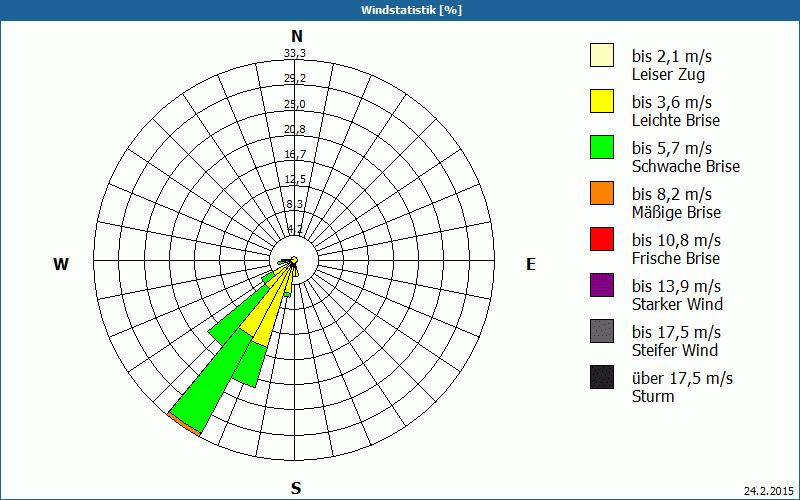Click the 29,2 ring scale value
The width and height of the screenshot is (800, 500).
pos(295,78)
